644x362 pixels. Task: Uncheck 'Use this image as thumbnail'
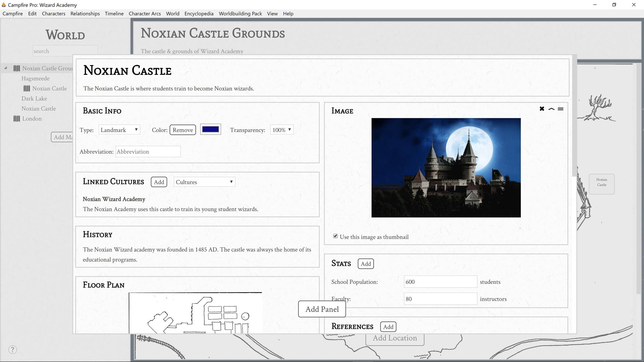335,236
